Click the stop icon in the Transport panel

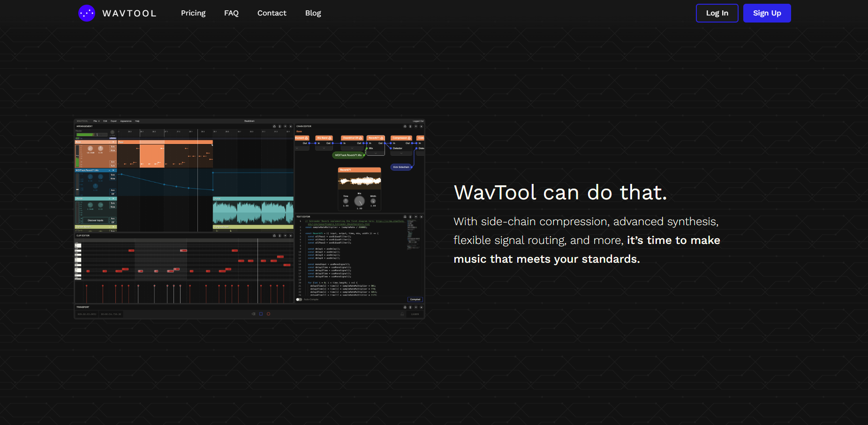pos(261,313)
